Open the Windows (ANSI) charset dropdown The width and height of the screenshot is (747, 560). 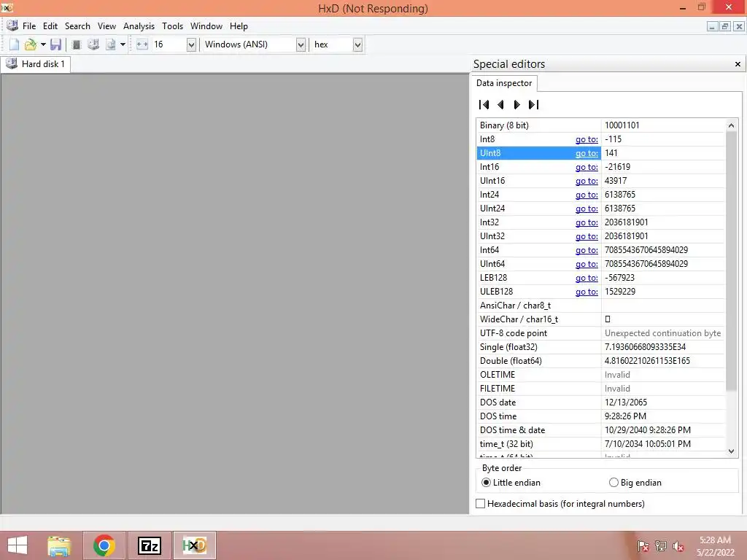(x=301, y=44)
